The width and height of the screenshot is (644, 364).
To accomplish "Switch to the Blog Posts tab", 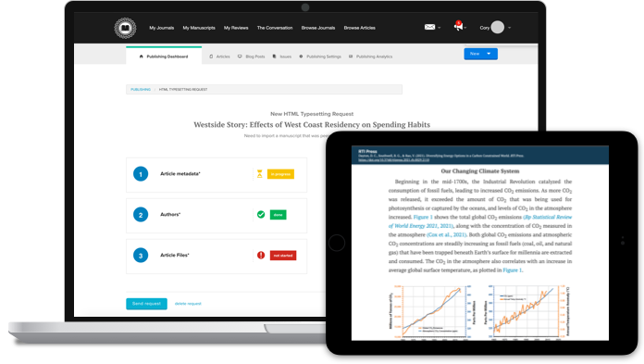I will 251,56.
